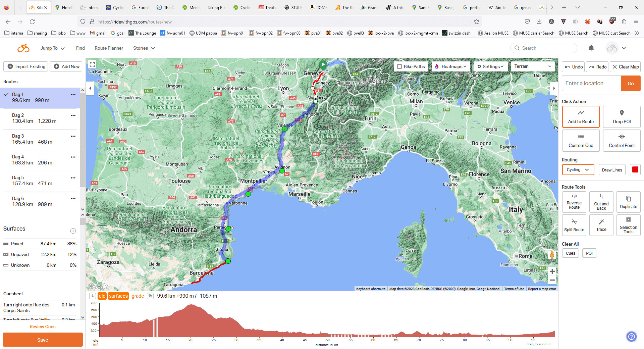Click the Enter a location field
Viewport: 644px width, 349px height.
(591, 84)
